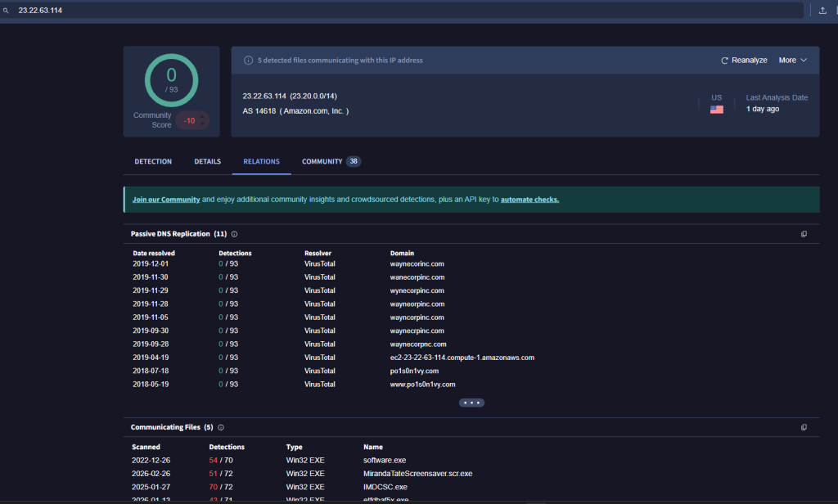Open the MirandaTateScreensaver.scr.exe file entry
The width and height of the screenshot is (838, 504).
[417, 474]
